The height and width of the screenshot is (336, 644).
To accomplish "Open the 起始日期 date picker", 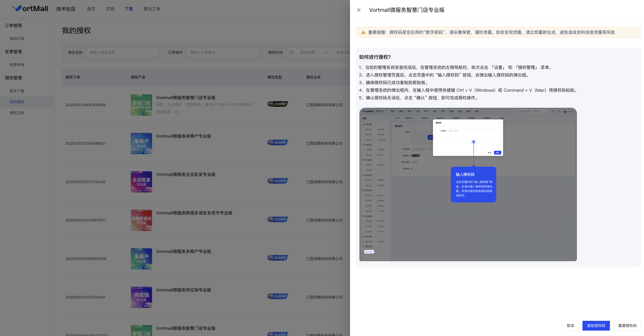I will [308, 53].
